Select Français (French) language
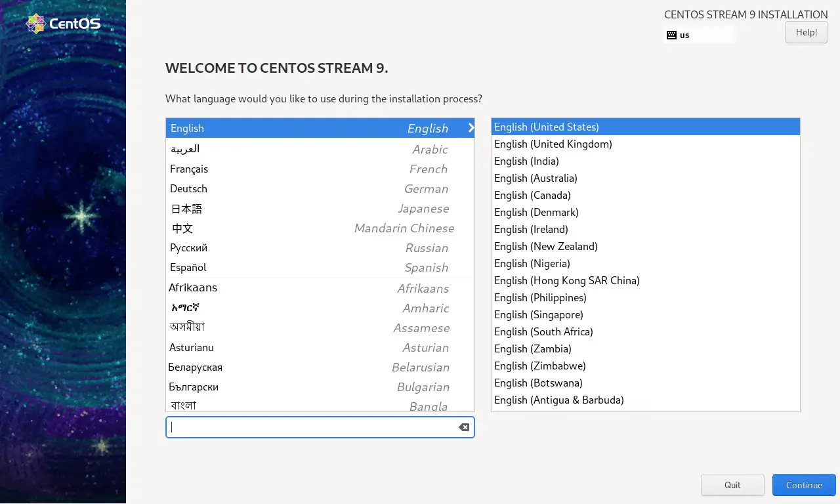840x504 pixels. point(320,169)
